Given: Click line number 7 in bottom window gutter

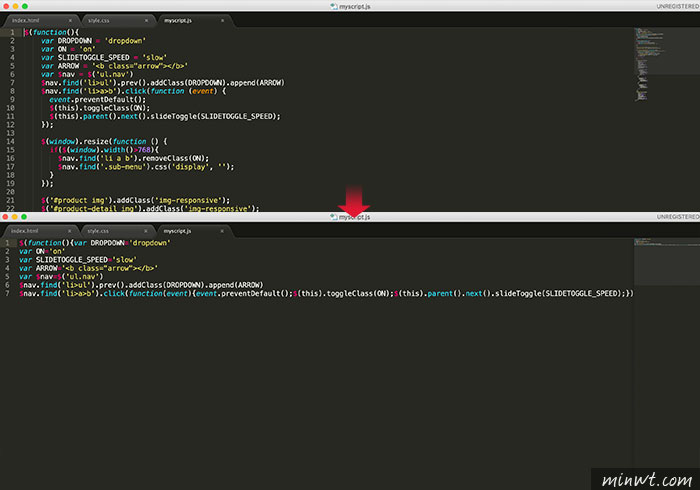Looking at the screenshot, I should 7,294.
